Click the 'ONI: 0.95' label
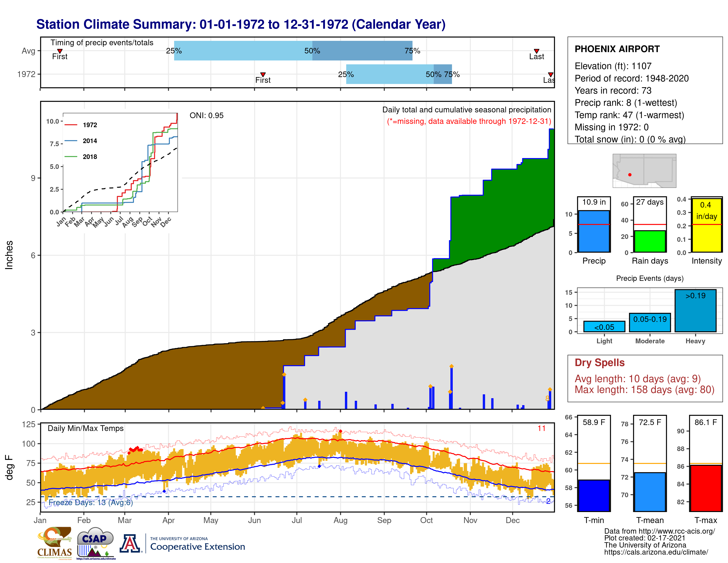The image size is (728, 563). 207,115
